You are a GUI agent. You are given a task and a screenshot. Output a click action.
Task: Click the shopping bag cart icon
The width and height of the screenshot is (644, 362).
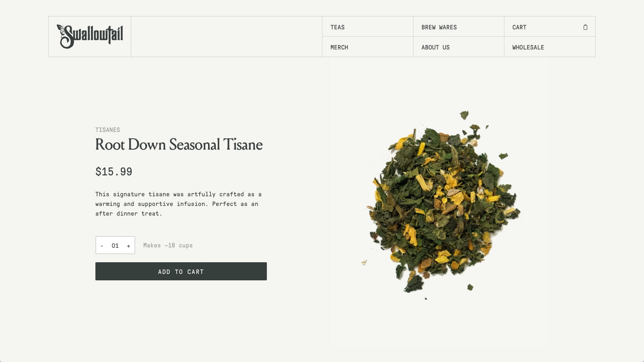585,27
